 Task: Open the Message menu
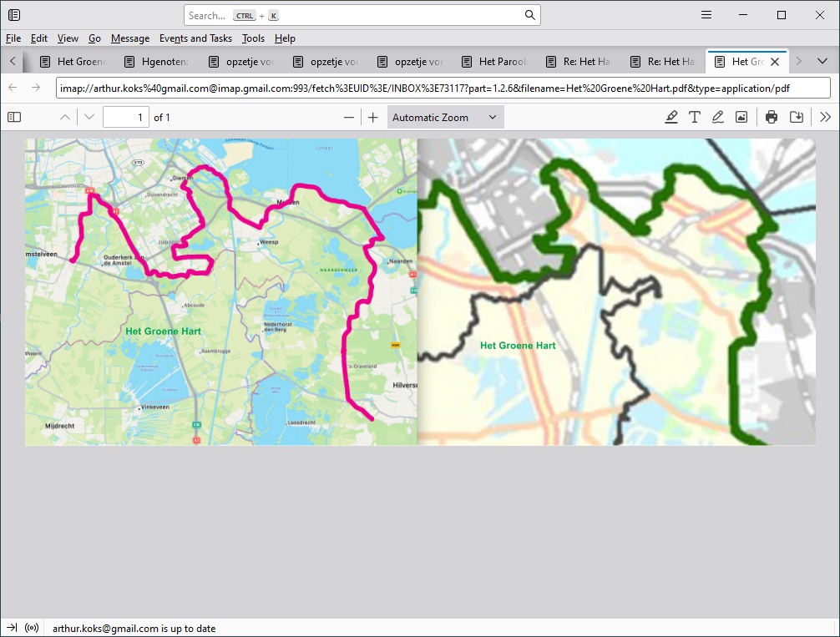click(x=129, y=38)
